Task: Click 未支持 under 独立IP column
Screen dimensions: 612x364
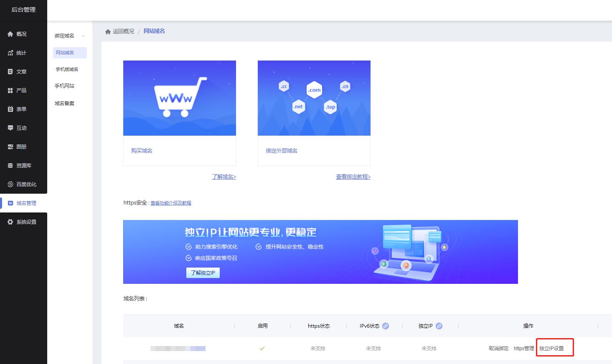Action: (x=429, y=349)
